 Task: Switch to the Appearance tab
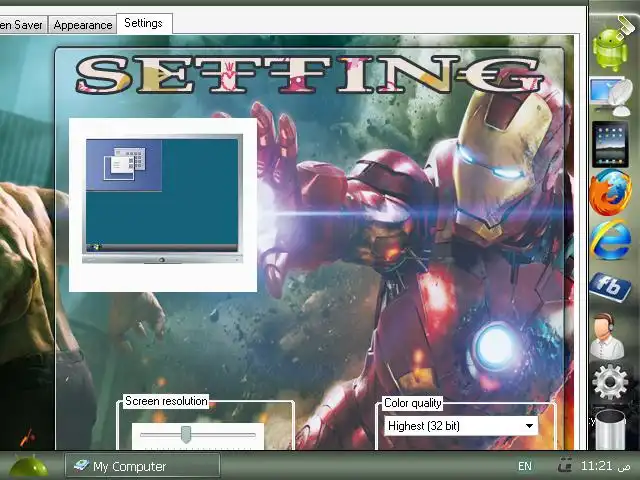click(83, 25)
